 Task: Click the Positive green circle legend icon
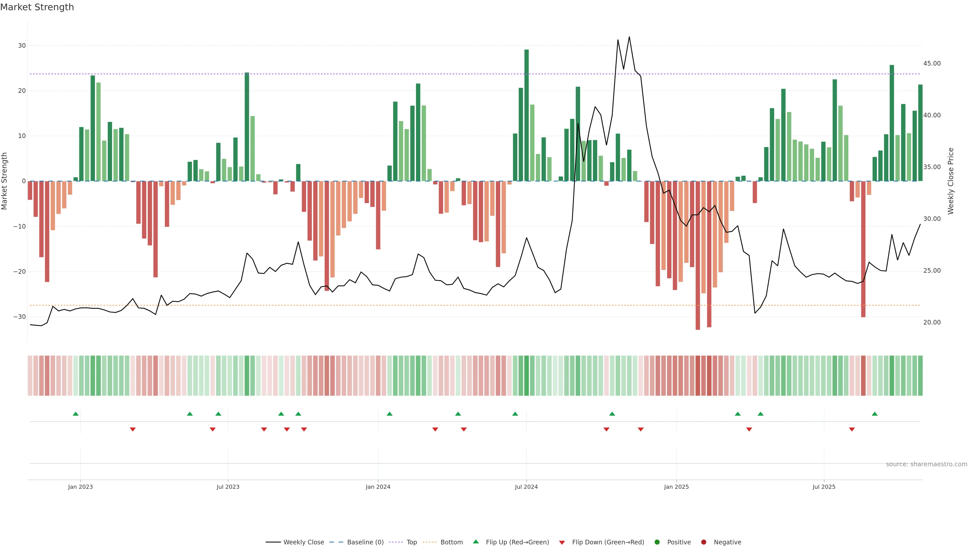point(657,542)
